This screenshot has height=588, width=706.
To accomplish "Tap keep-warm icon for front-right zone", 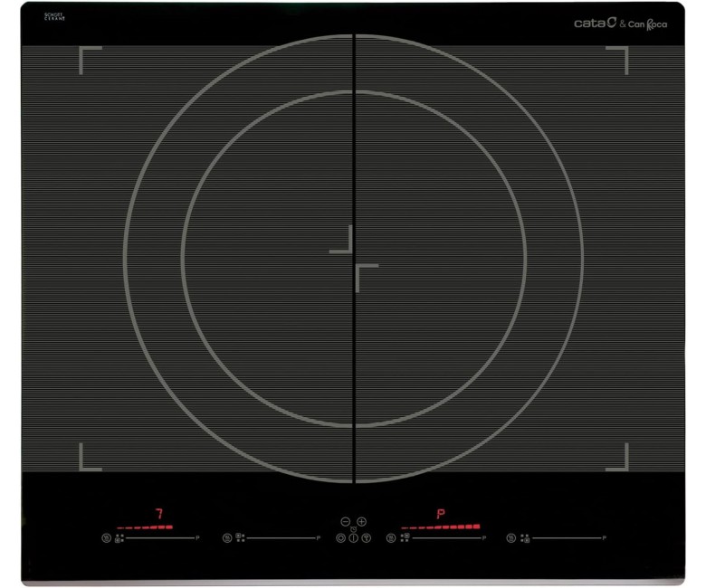I will click(511, 538).
